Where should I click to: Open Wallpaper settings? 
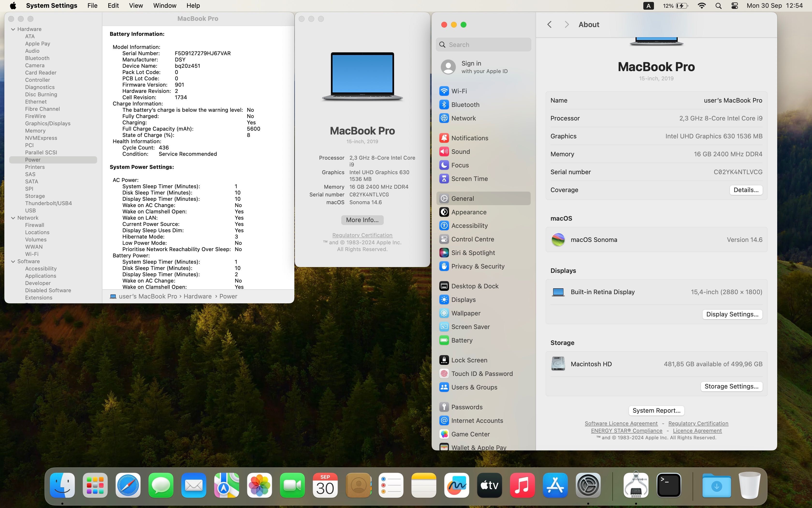[x=483, y=313]
